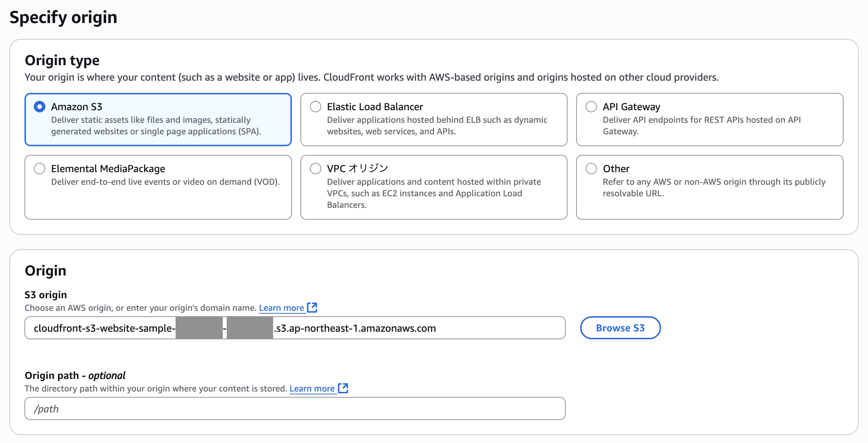Select VPC オリジン origin option
The width and height of the screenshot is (868, 443).
pos(316,169)
